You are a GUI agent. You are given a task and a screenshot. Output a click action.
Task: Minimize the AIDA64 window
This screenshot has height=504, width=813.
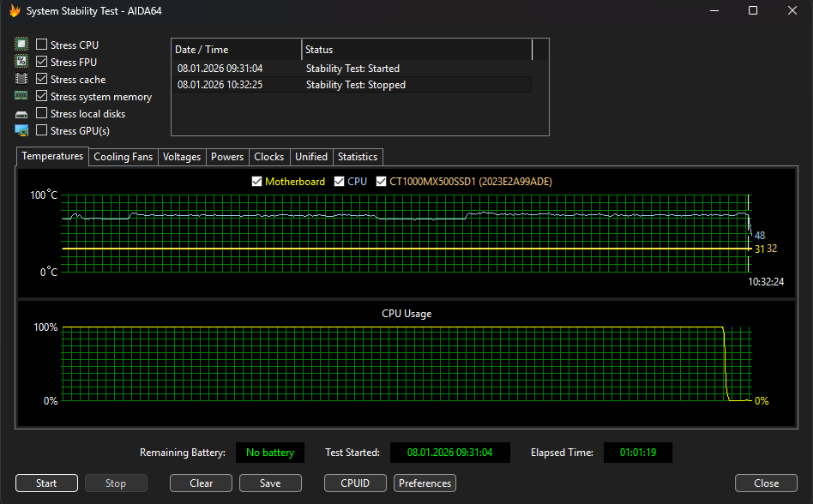pos(714,11)
